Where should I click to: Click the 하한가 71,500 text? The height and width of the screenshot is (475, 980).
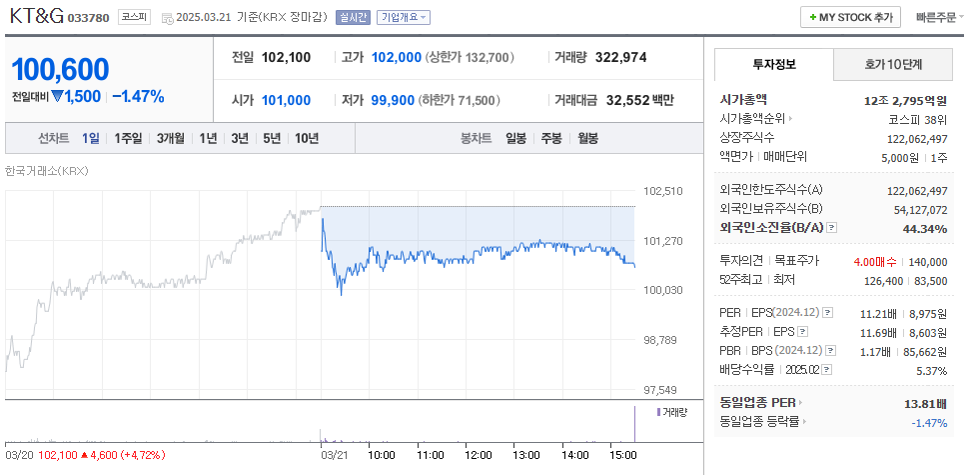pyautogui.click(x=460, y=100)
